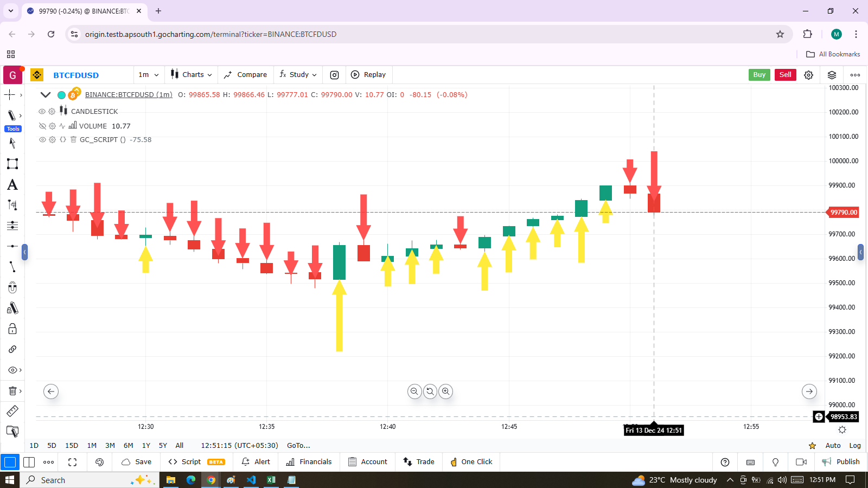Open the ruler measurement tool

point(12,411)
